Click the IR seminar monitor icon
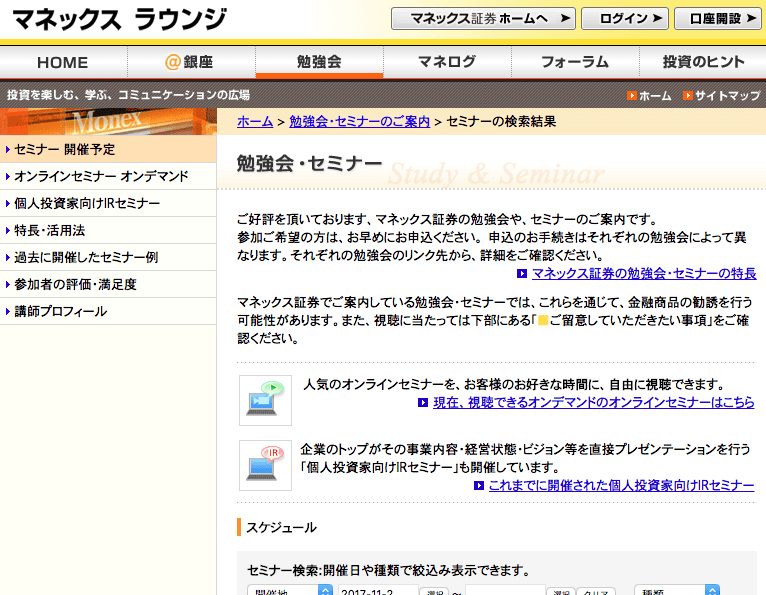Screen dimensions: 766x595 (265, 464)
